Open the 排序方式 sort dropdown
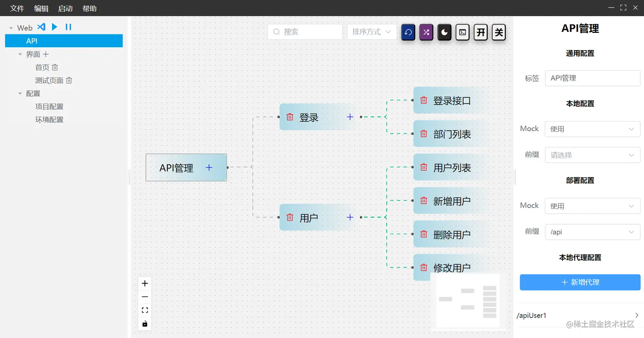This screenshot has width=644, height=338. coord(371,32)
